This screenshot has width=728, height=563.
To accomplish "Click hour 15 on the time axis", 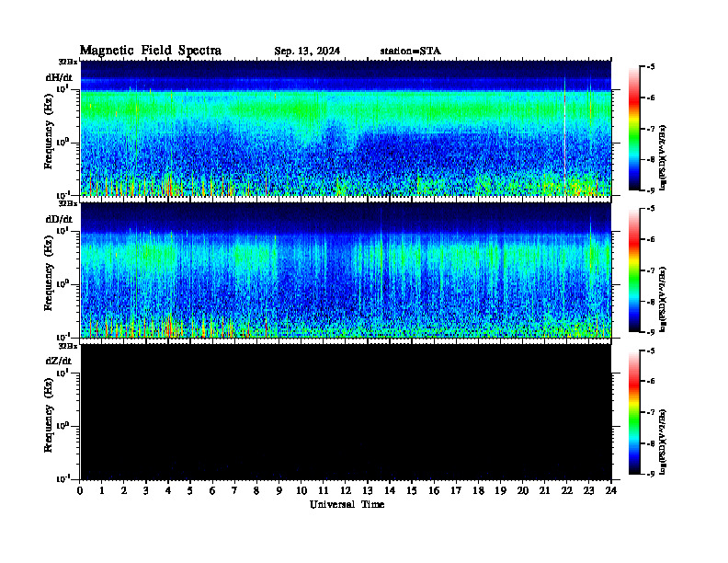I will click(x=412, y=490).
